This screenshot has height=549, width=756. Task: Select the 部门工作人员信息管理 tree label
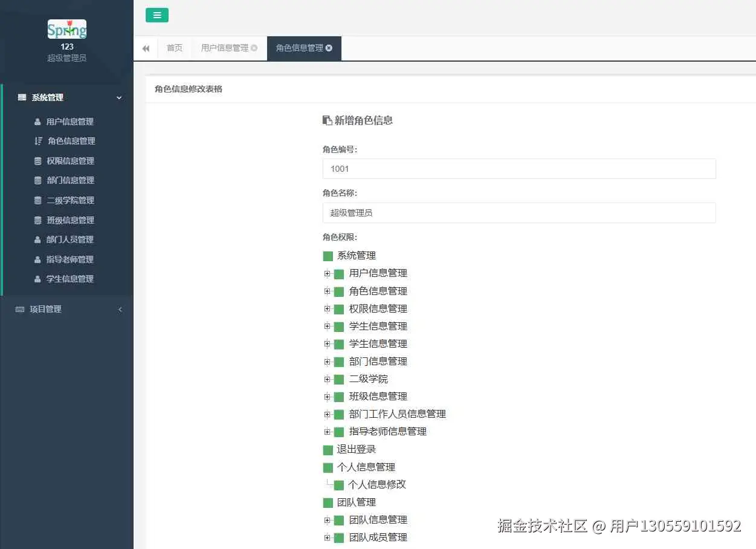point(397,414)
